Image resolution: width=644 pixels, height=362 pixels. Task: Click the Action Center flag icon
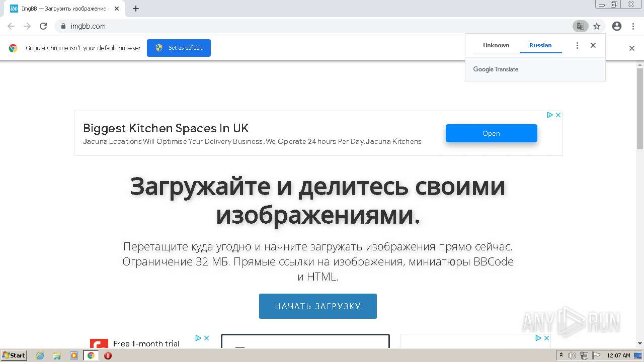click(x=596, y=355)
